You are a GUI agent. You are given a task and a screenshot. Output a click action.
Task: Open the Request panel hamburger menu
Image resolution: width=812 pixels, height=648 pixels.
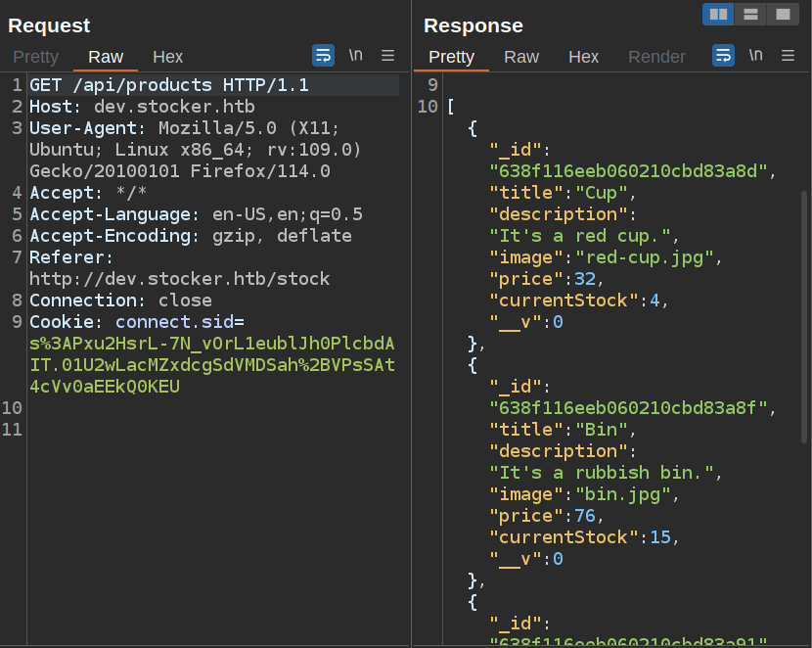(388, 56)
